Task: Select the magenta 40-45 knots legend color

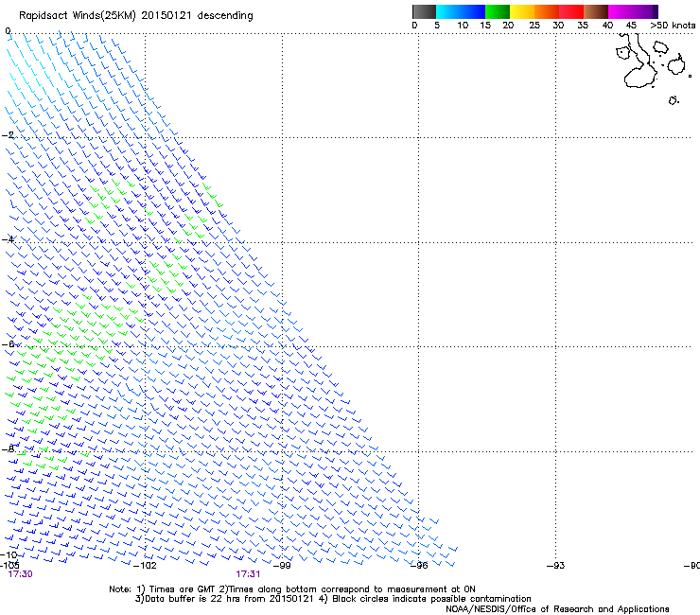Action: (621, 11)
